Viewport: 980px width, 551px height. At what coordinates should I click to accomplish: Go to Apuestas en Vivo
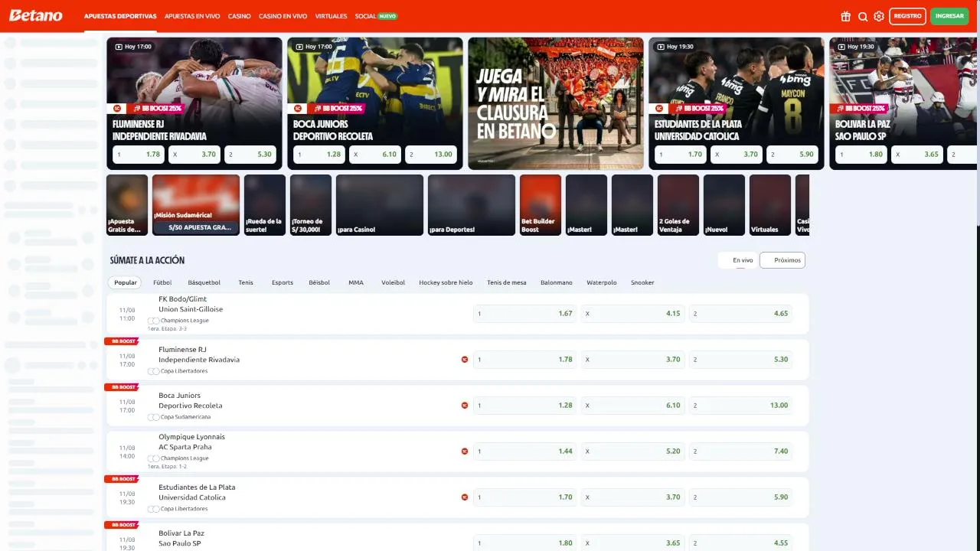pyautogui.click(x=192, y=16)
